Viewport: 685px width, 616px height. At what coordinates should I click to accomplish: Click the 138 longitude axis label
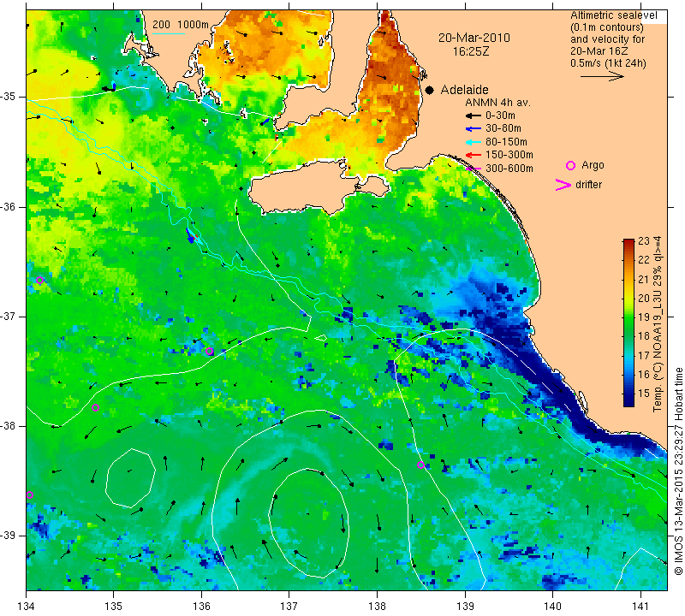[377, 607]
